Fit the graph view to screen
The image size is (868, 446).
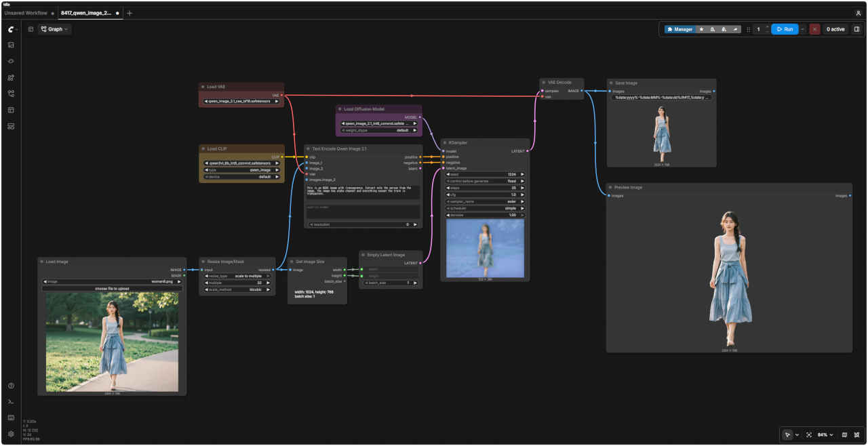point(809,434)
